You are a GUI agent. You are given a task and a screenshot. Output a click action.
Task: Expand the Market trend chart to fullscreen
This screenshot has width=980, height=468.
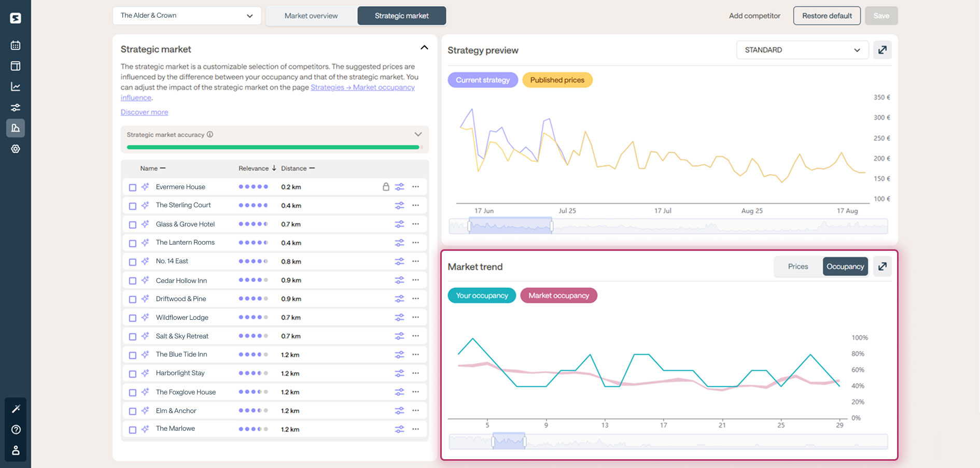[x=882, y=266]
